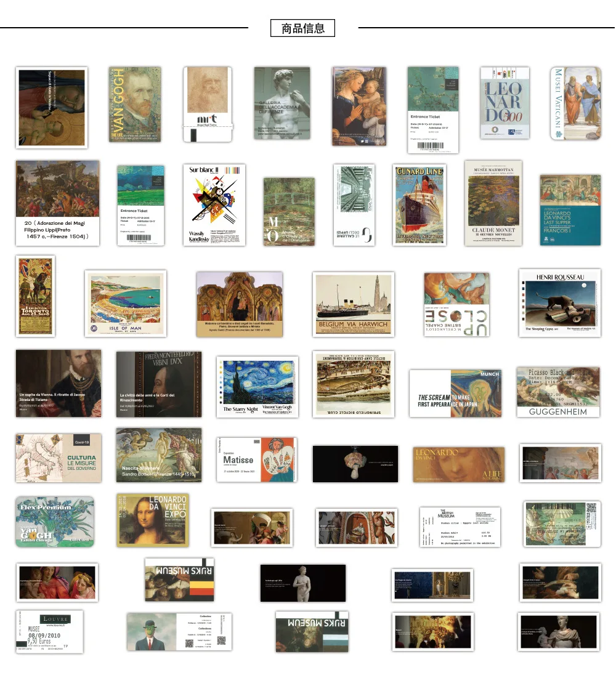Pick the Cultura Le Misure del Governo card
Viewport: 616px width, 675px height.
click(x=59, y=458)
